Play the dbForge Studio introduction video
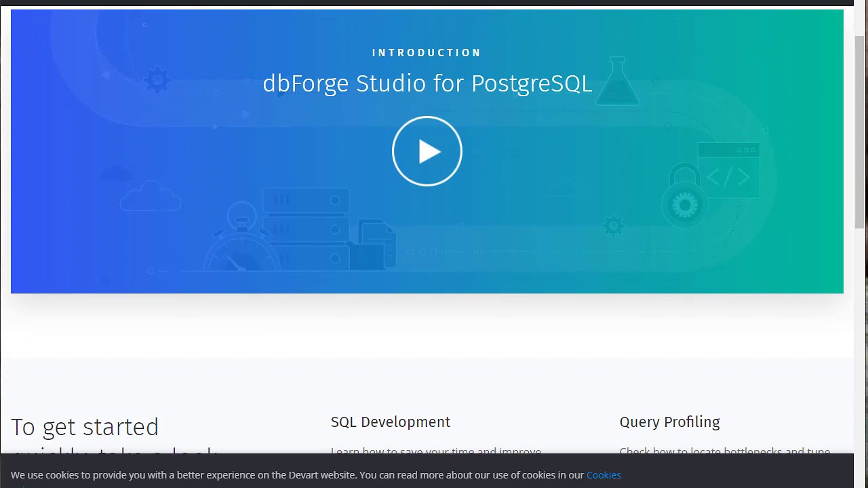The image size is (868, 488). [x=427, y=151]
